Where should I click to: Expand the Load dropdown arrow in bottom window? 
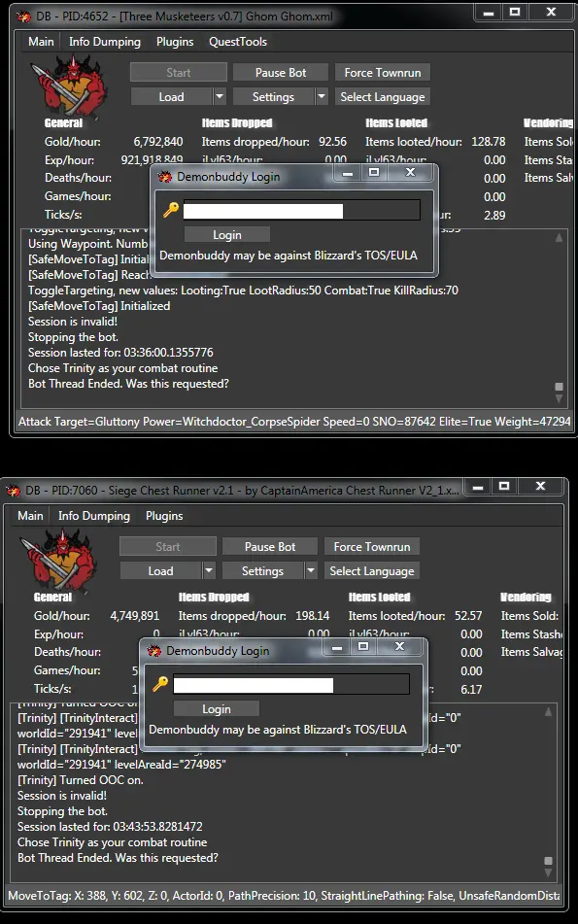[209, 571]
